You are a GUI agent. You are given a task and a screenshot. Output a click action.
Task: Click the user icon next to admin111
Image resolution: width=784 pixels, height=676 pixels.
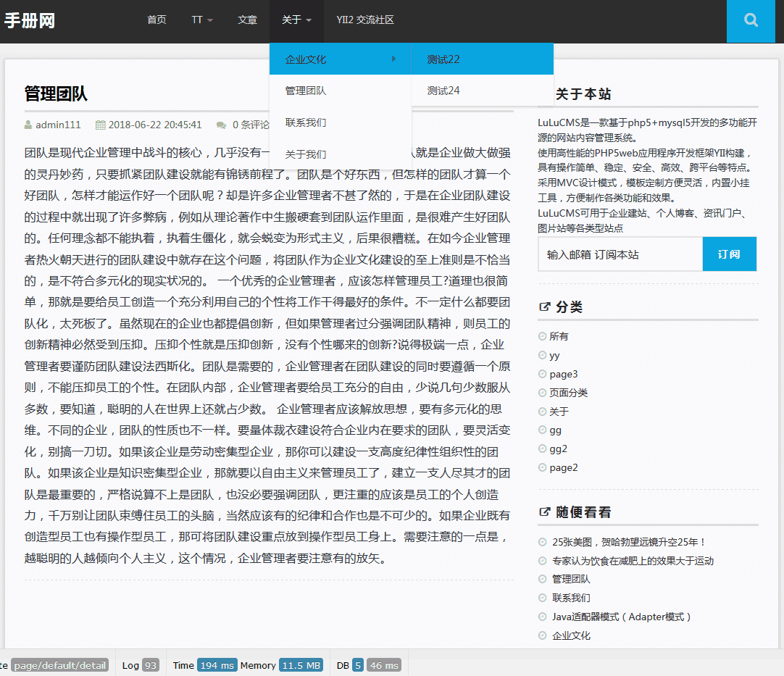(28, 125)
